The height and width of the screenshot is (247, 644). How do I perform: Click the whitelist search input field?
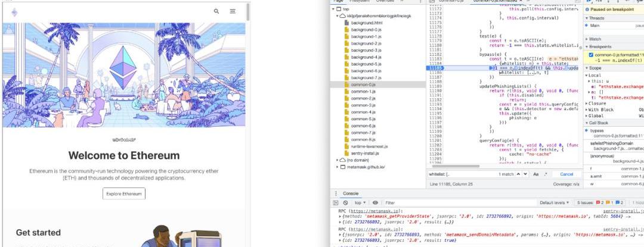(x=459, y=174)
